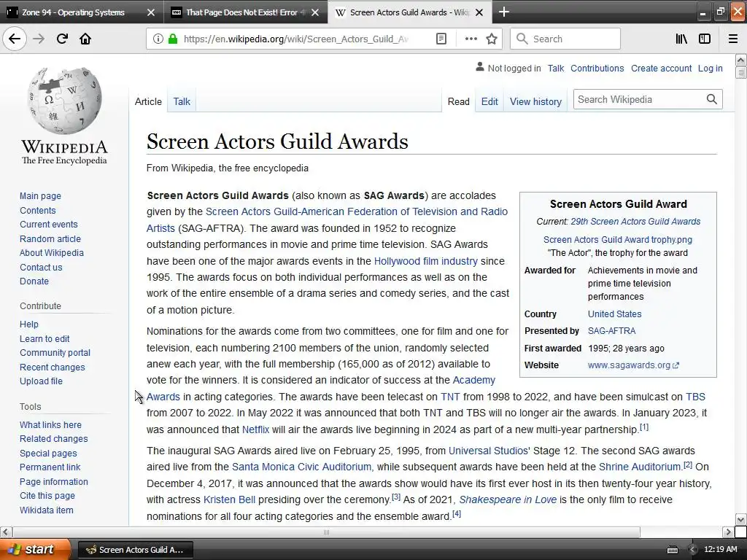Click Donate in sidebar
The width and height of the screenshot is (747, 560).
34,281
